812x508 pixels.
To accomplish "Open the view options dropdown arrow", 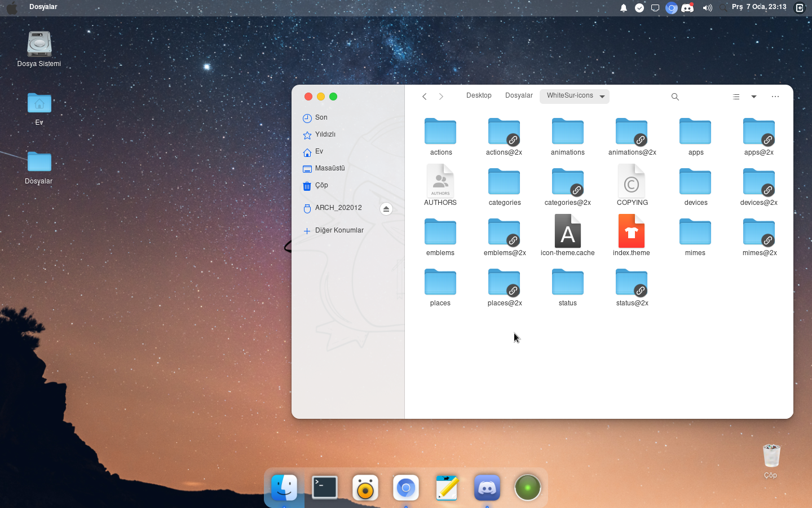I will pos(754,97).
